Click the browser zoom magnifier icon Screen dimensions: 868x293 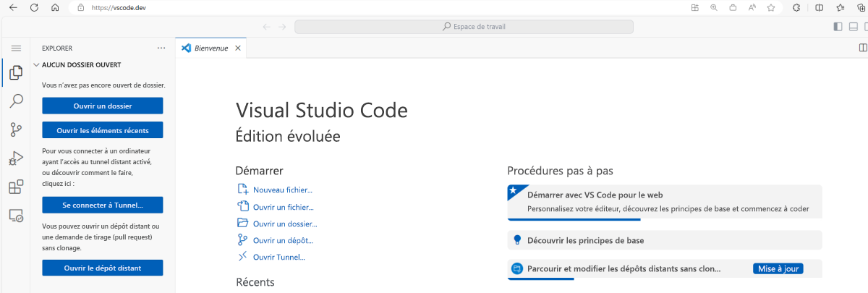pos(713,7)
